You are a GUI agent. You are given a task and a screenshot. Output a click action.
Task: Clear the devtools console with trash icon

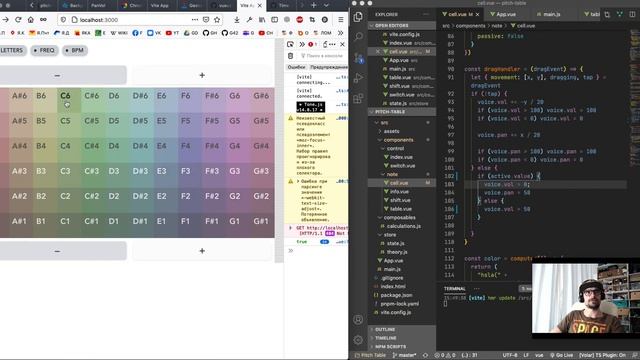click(x=291, y=56)
